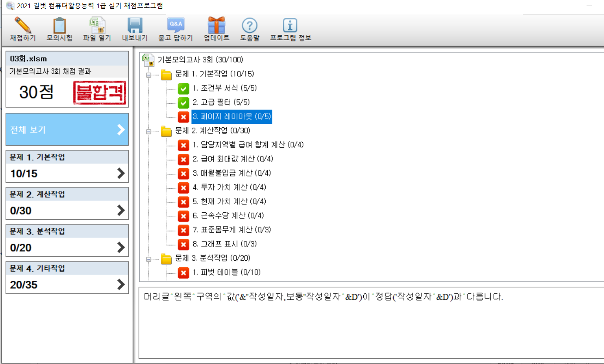Select root node 기본모의고사 3회 (30/100)
Image resolution: width=604 pixels, height=364 pixels.
coord(200,60)
